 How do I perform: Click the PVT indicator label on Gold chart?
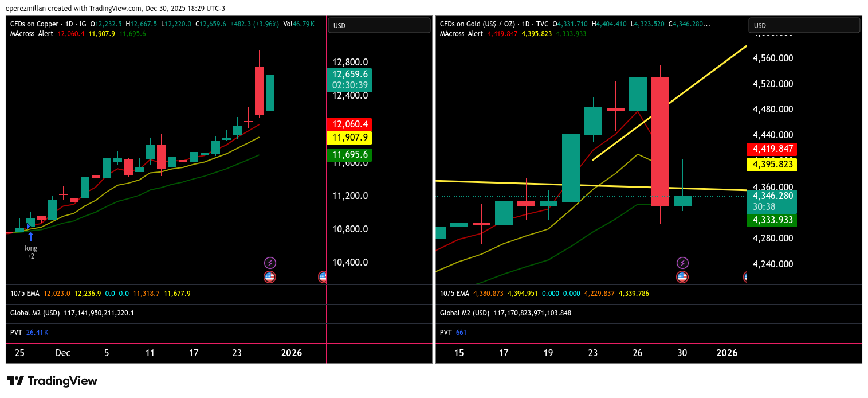click(445, 333)
